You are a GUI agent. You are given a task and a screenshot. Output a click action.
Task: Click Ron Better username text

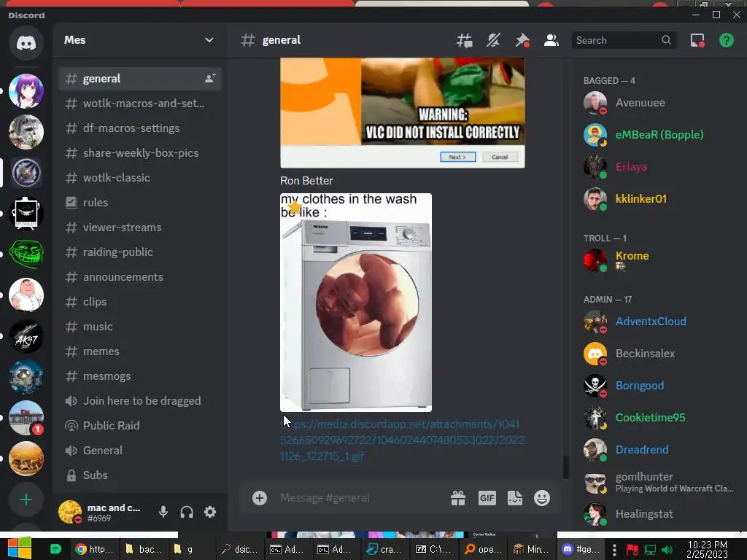pyautogui.click(x=306, y=181)
